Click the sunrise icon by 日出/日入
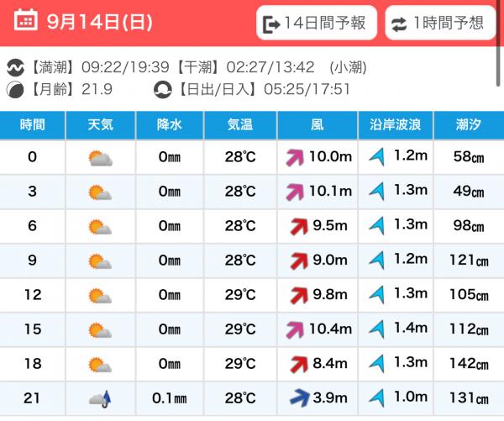 (162, 88)
